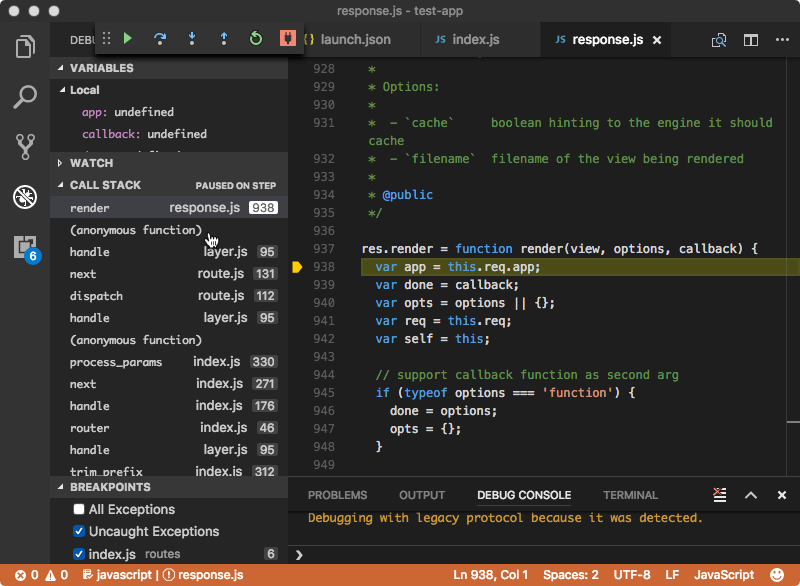Select handle index.js 176 stack frame
Viewport: 800px width, 586px height.
point(169,405)
